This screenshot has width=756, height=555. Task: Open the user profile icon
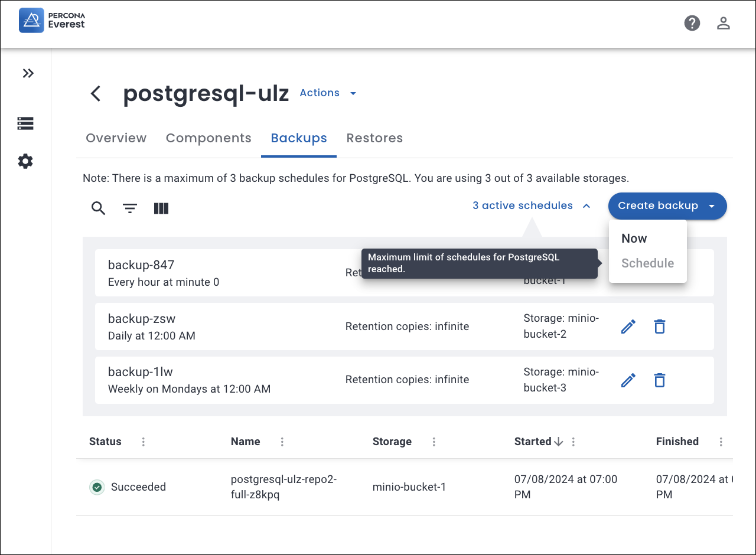[x=723, y=24]
